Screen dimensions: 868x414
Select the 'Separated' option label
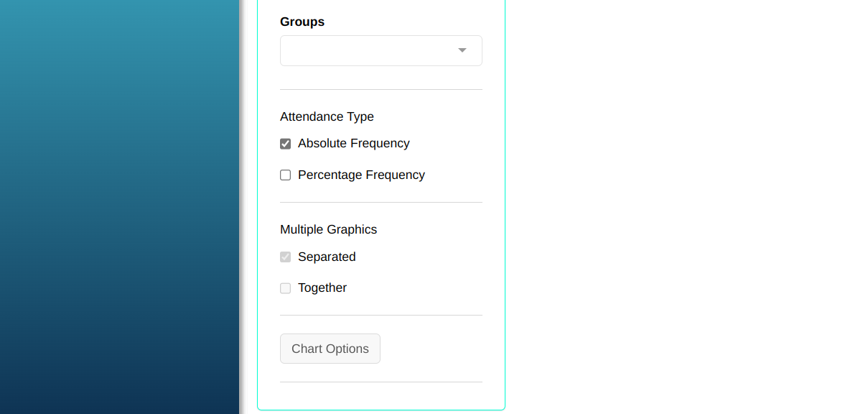327,257
